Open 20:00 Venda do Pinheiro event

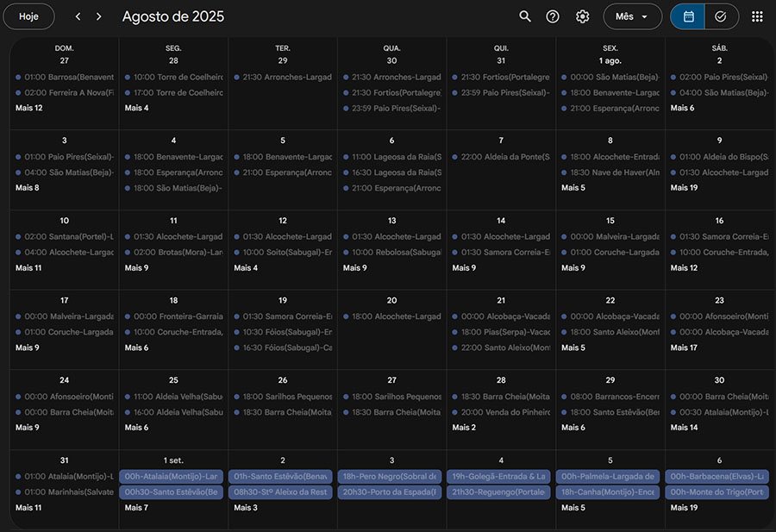coord(501,412)
